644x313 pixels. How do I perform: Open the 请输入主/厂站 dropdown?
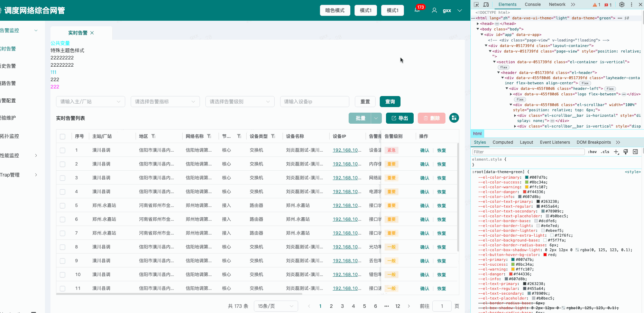click(91, 102)
